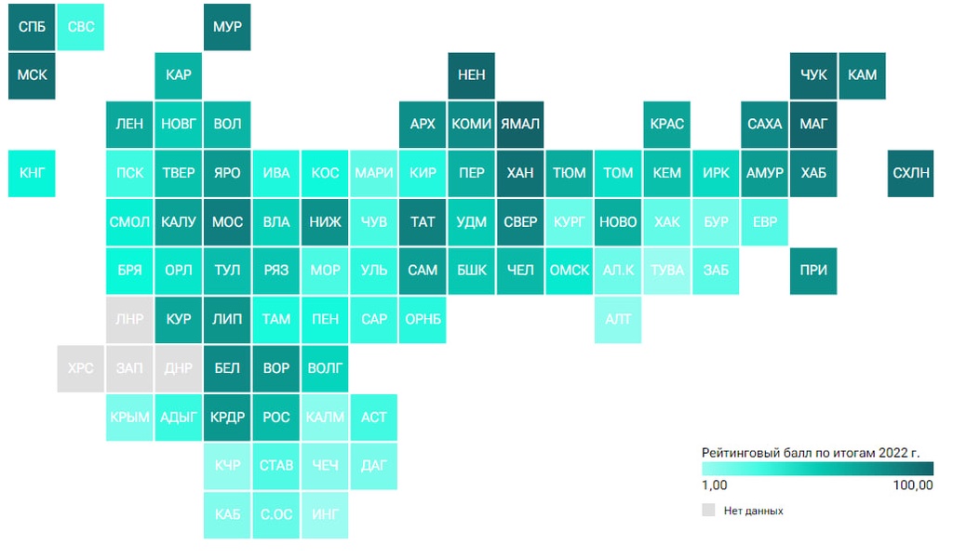This screenshot has height=558, width=980.
Task: Click the rating score gradient legend bar
Action: pos(817,469)
